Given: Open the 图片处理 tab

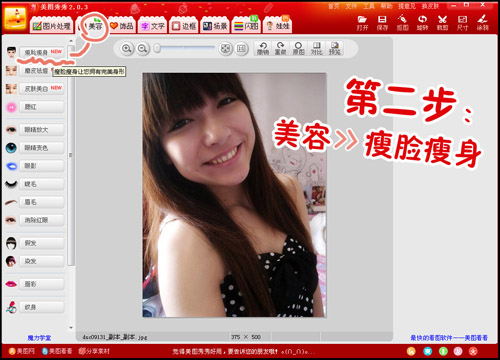Looking at the screenshot, I should tap(52, 26).
